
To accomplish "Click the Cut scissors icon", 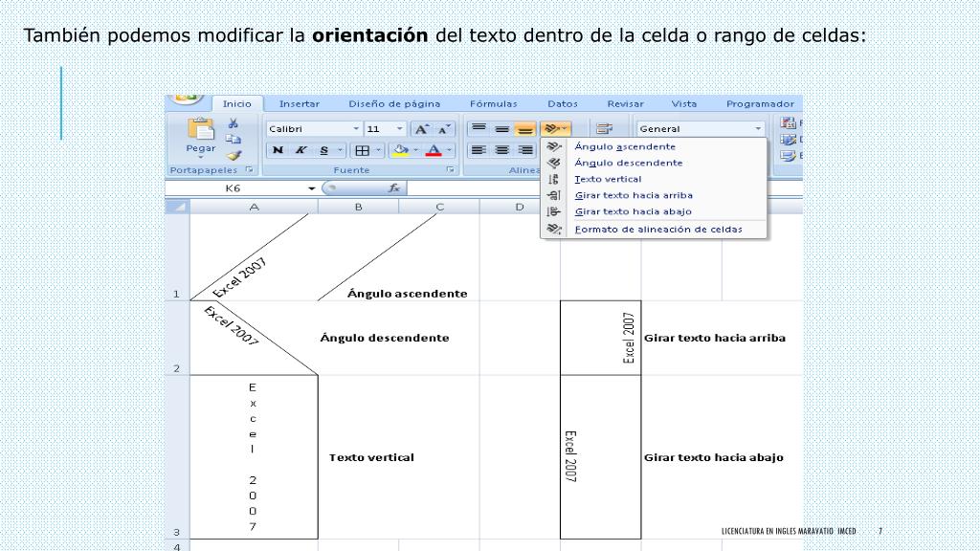I will click(x=234, y=123).
